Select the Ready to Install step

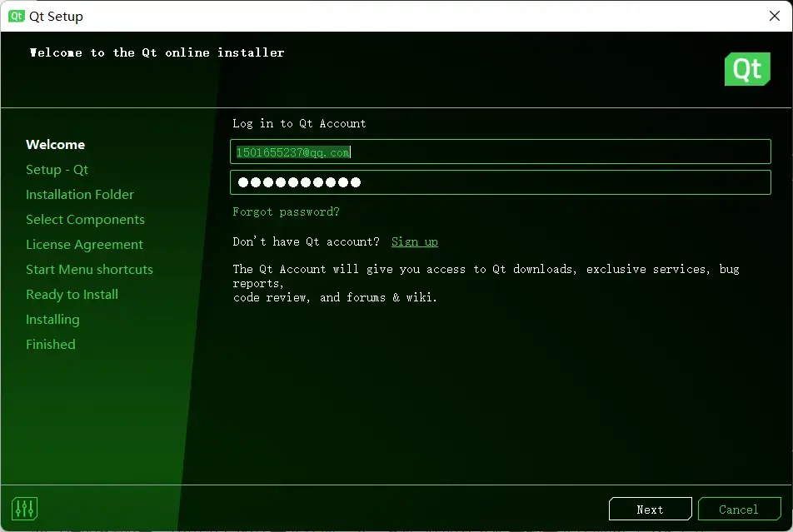click(72, 295)
